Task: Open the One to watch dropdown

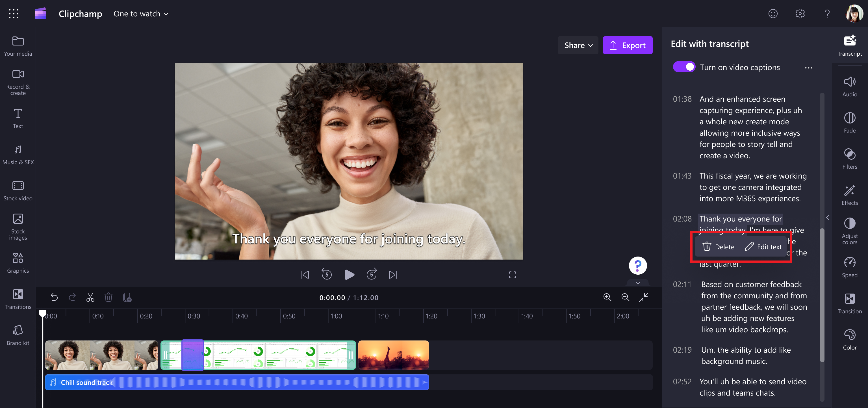Action: click(x=140, y=14)
